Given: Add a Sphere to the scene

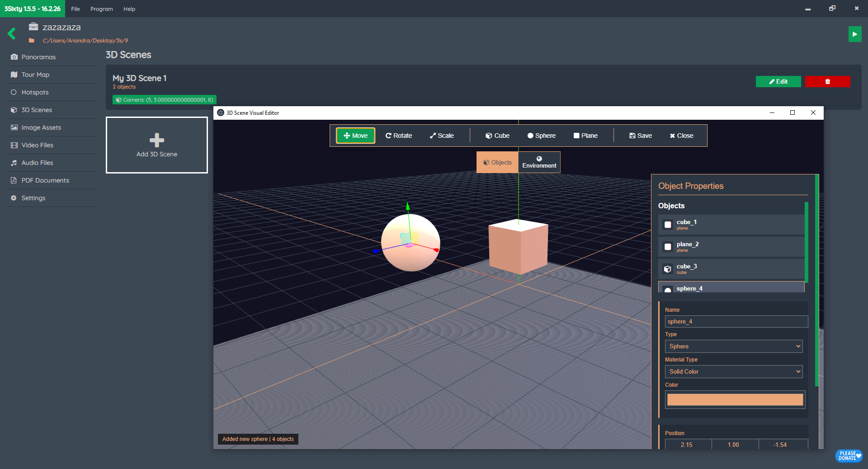Looking at the screenshot, I should tap(541, 136).
